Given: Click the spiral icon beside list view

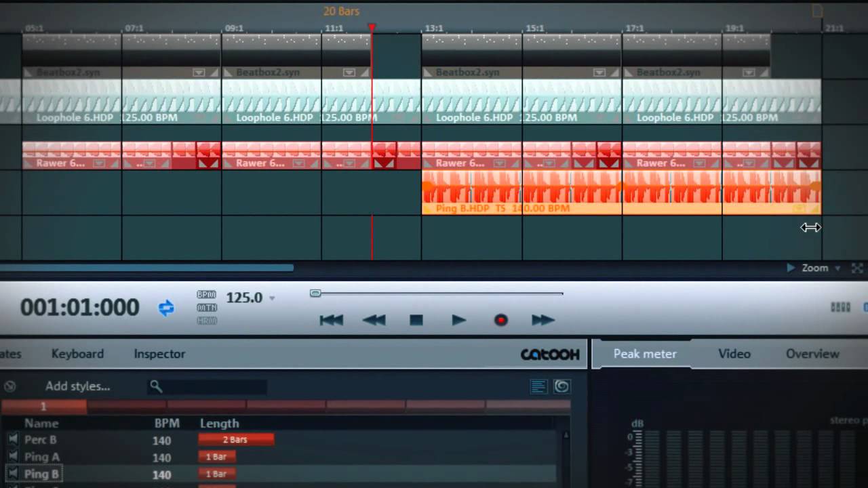Looking at the screenshot, I should [x=562, y=386].
